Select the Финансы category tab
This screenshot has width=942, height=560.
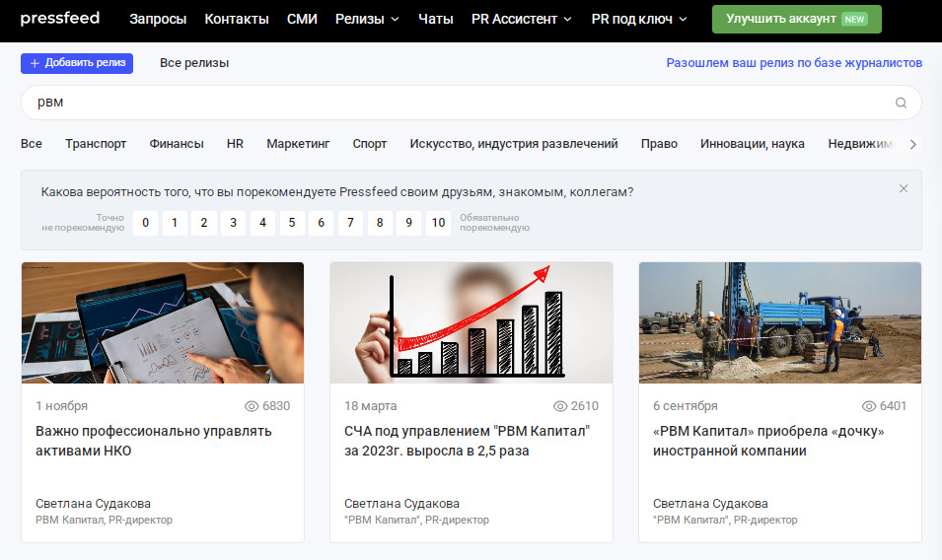(177, 144)
